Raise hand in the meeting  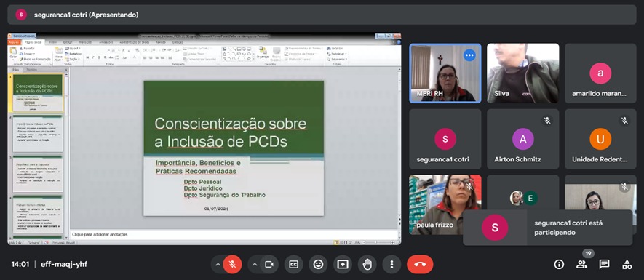tap(367, 265)
